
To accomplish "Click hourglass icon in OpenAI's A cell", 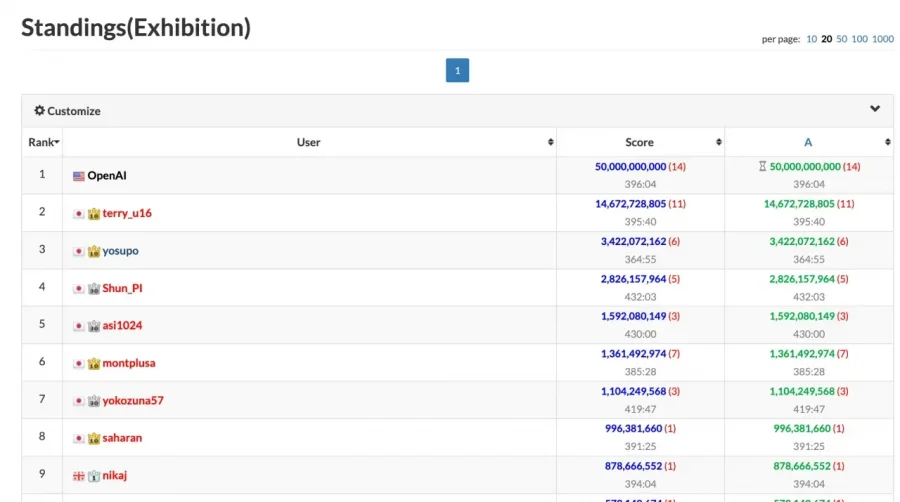I will (x=762, y=166).
